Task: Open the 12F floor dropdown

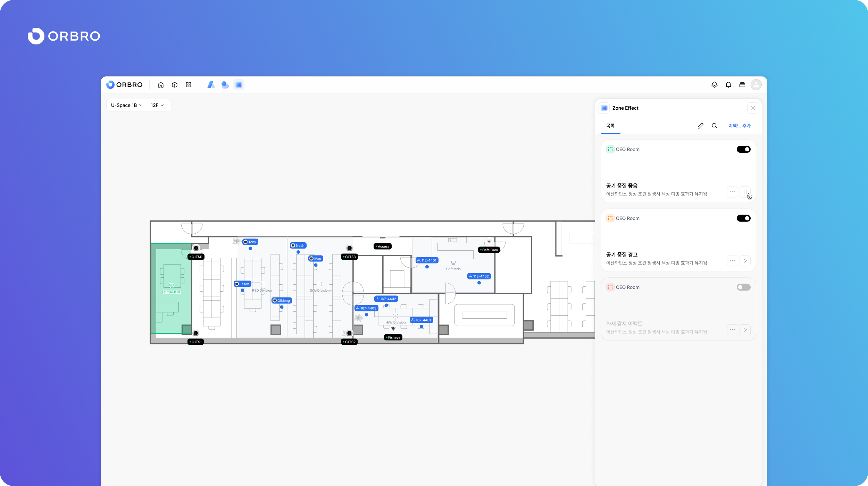Action: (x=157, y=105)
